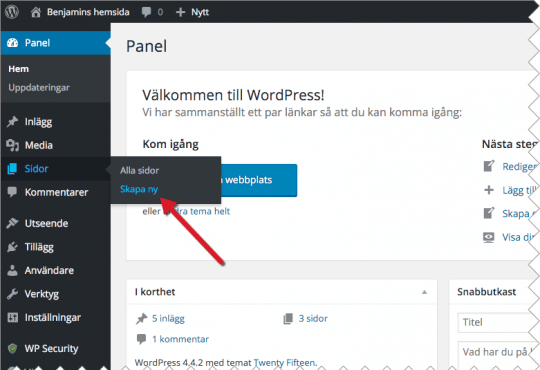The height and width of the screenshot is (370, 540).
Task: Click the Inställningar sliders icon
Action: 13,317
